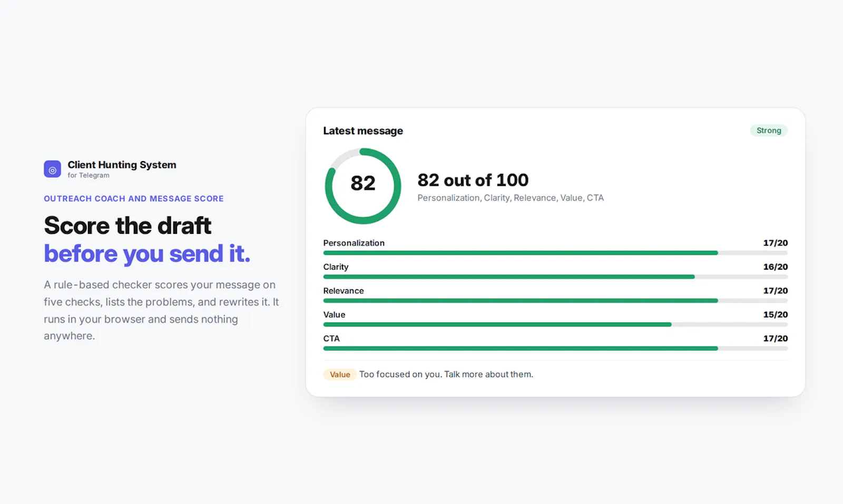Click the "Clarity" row label
Screen dimensions: 843x504
coord(336,267)
